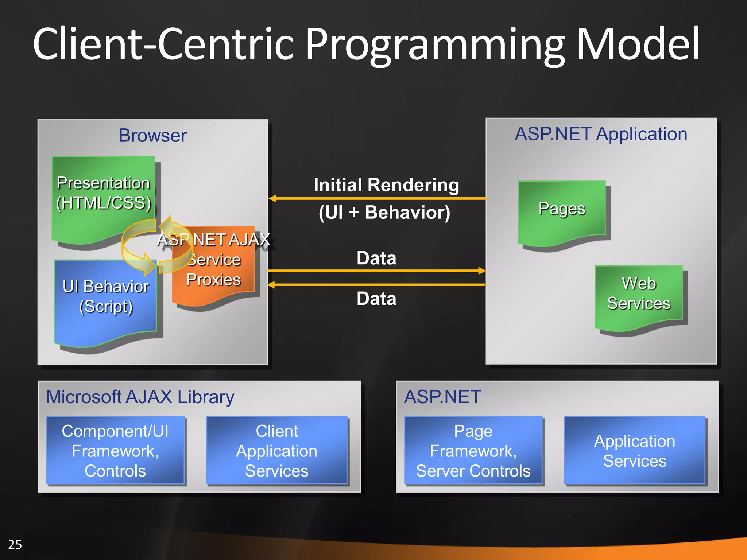Viewport: 747px width, 560px height.
Task: Click the Page Framework, Server Controls box
Action: tap(473, 451)
